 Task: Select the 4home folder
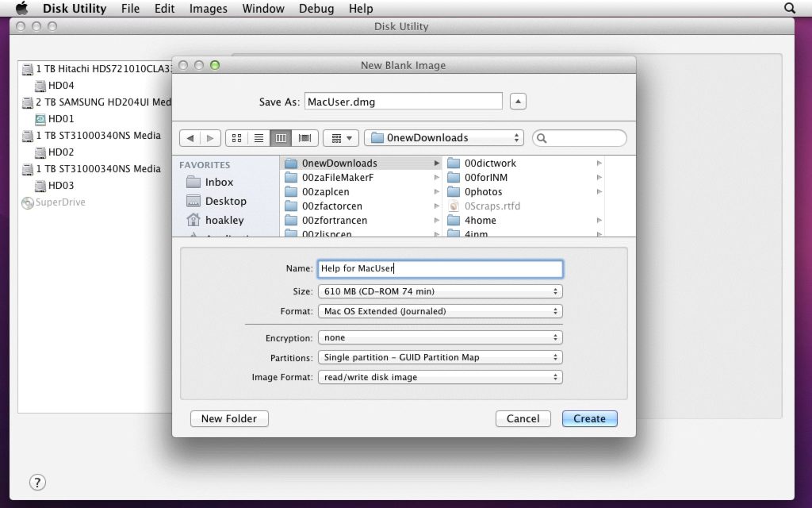[523, 221]
